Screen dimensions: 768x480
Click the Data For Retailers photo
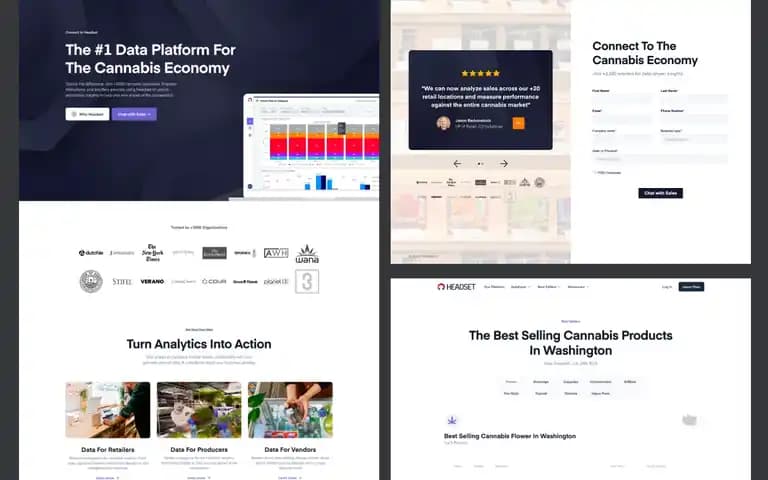pyautogui.click(x=108, y=410)
